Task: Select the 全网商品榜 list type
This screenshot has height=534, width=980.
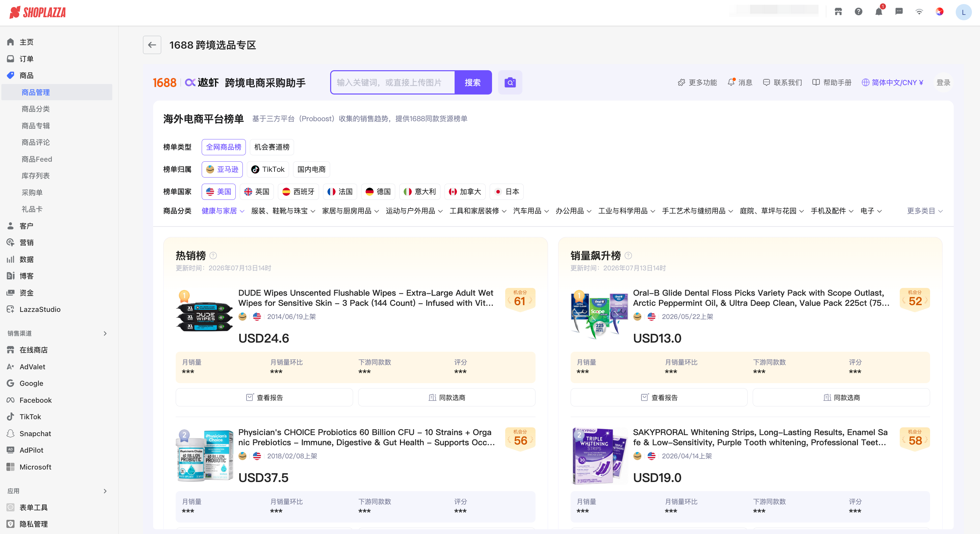Action: [x=224, y=147]
